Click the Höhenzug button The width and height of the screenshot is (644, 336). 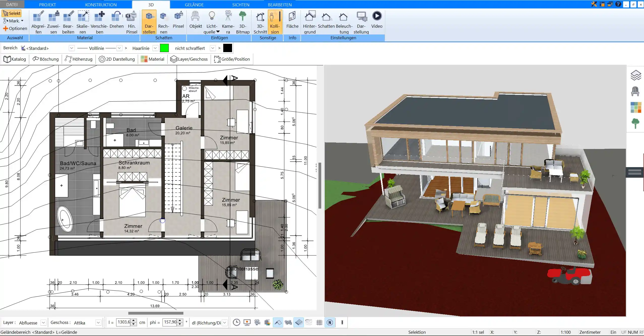78,59
